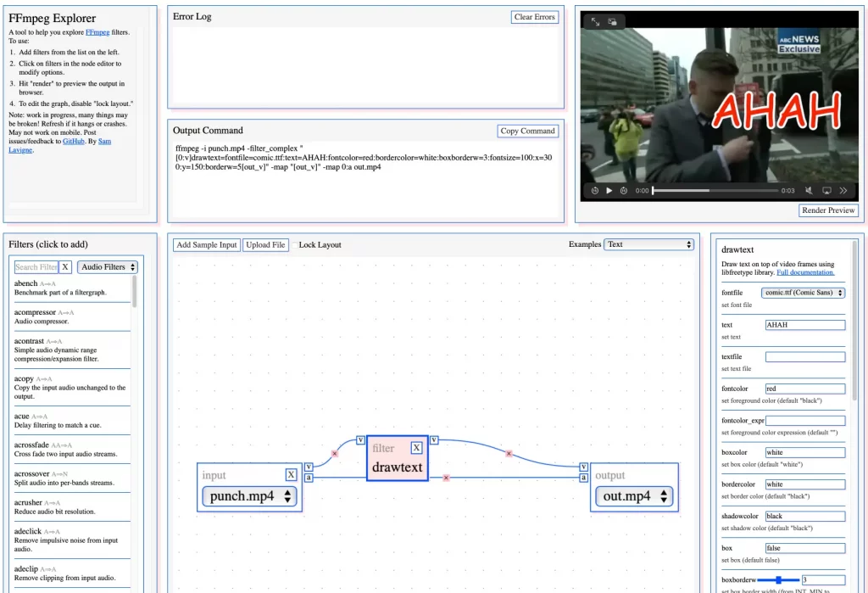
Task: Skip forward in the preview video
Action: [x=624, y=191]
